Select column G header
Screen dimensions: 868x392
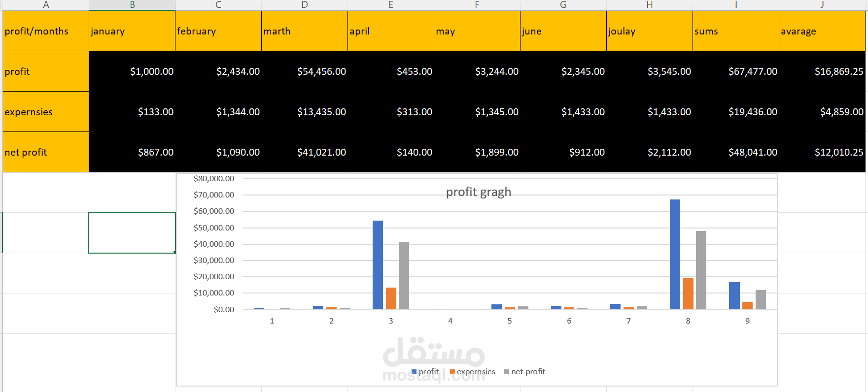[563, 5]
